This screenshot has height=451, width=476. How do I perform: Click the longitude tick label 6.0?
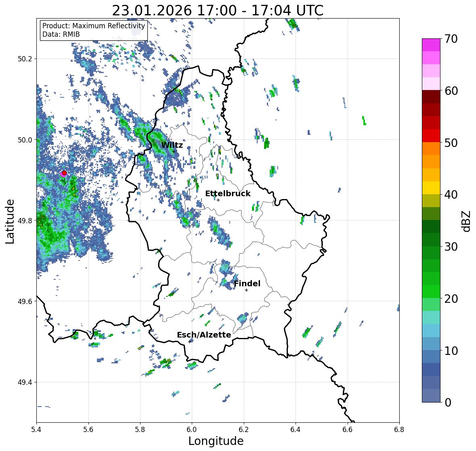[x=192, y=430]
